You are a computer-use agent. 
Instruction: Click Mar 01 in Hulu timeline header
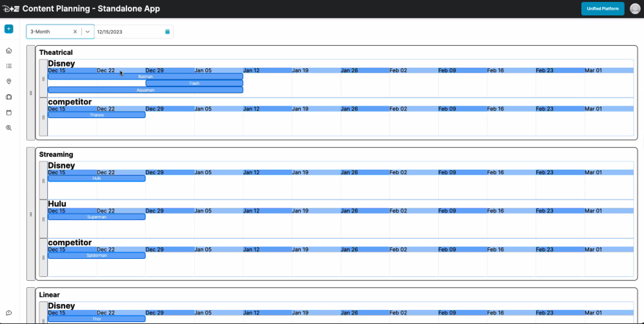pyautogui.click(x=593, y=211)
